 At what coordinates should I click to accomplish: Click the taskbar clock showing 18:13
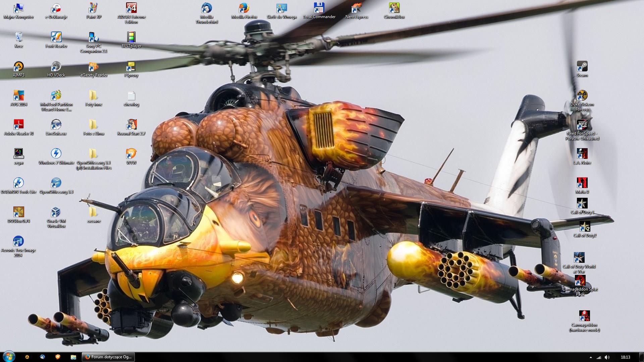pyautogui.click(x=625, y=357)
